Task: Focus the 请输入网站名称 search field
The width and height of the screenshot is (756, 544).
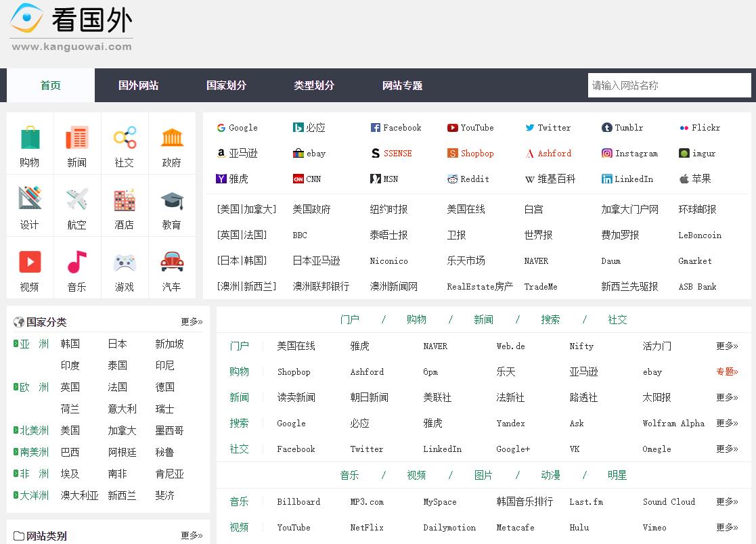Action: (669, 85)
